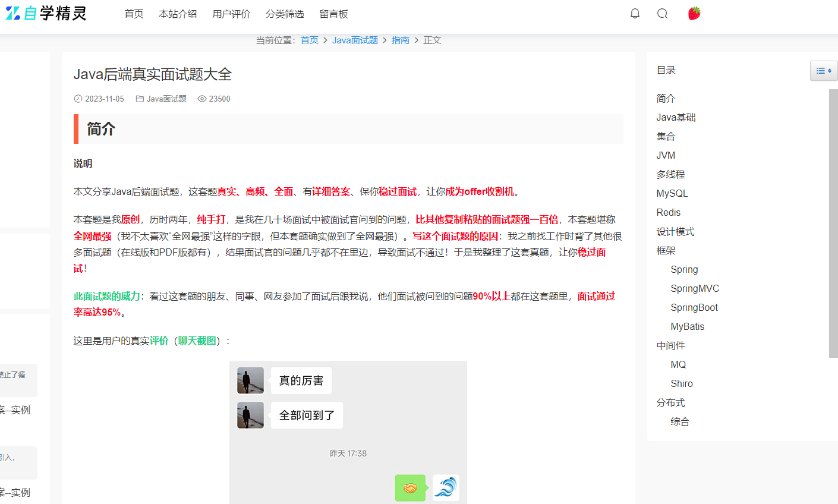The width and height of the screenshot is (838, 504).
Task: Open the notifications bell icon
Action: click(x=635, y=14)
